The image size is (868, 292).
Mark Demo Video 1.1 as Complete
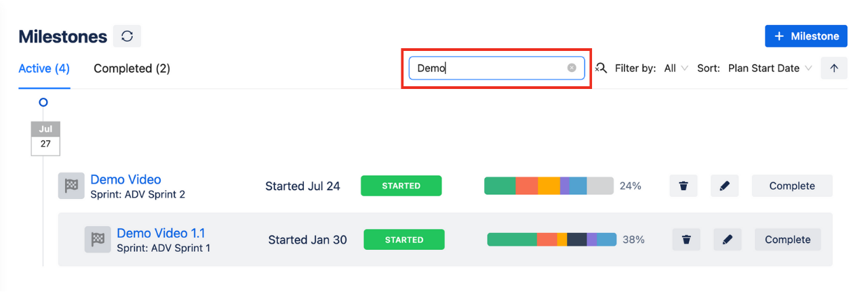787,240
